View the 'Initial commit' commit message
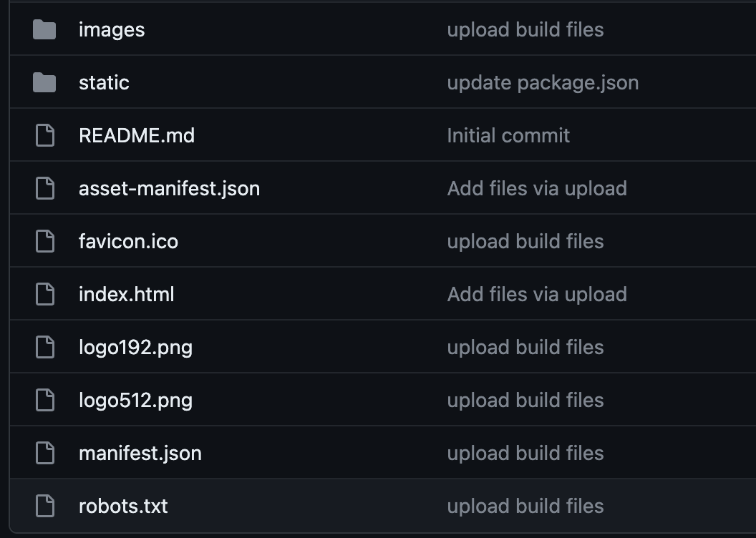Viewport: 756px width, 538px height. pyautogui.click(x=508, y=136)
